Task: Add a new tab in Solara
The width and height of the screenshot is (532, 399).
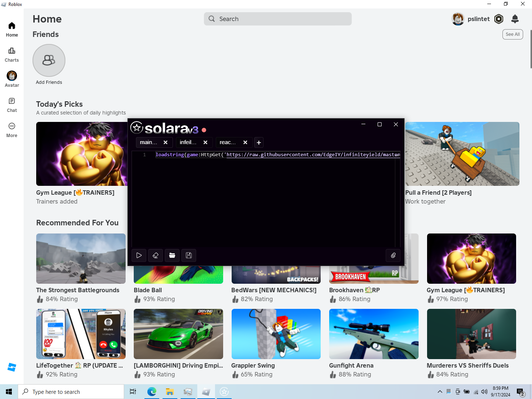Action: coord(259,143)
